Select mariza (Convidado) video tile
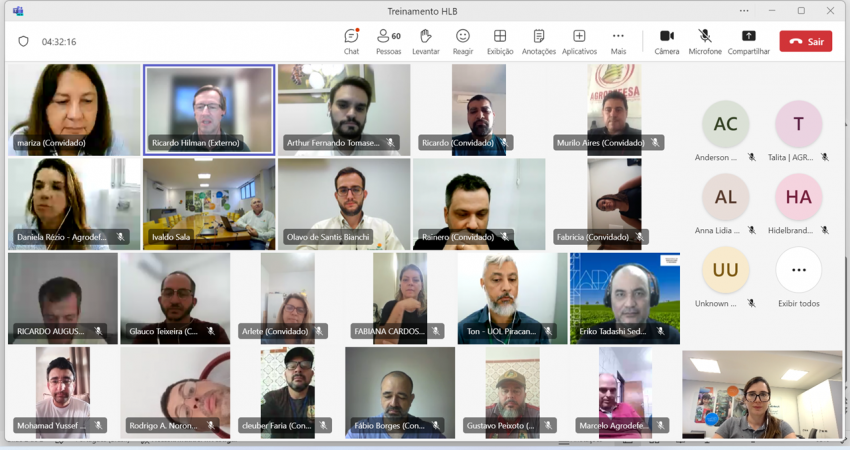850x450 pixels. pyautogui.click(x=74, y=110)
